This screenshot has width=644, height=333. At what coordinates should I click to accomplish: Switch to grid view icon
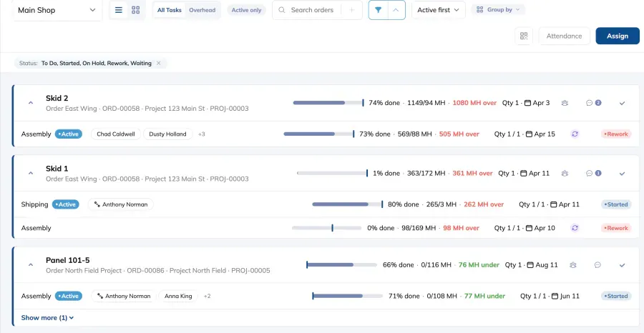click(x=135, y=10)
